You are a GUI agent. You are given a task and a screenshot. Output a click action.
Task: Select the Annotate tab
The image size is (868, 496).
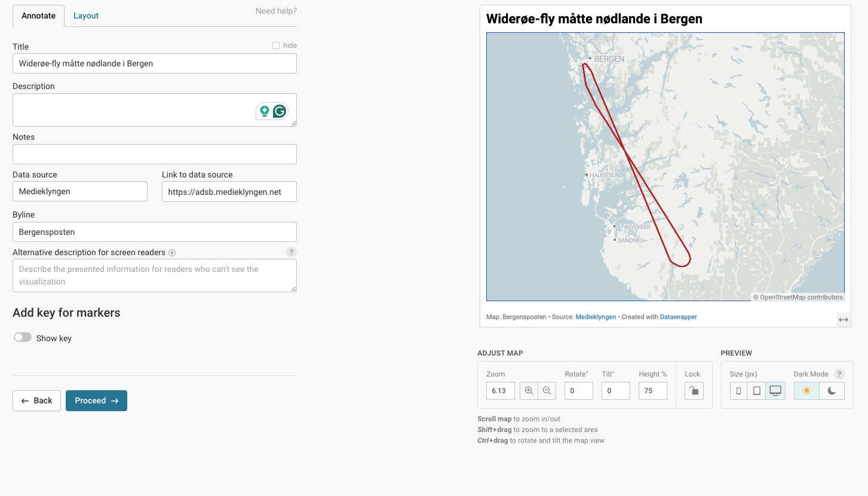coord(38,16)
